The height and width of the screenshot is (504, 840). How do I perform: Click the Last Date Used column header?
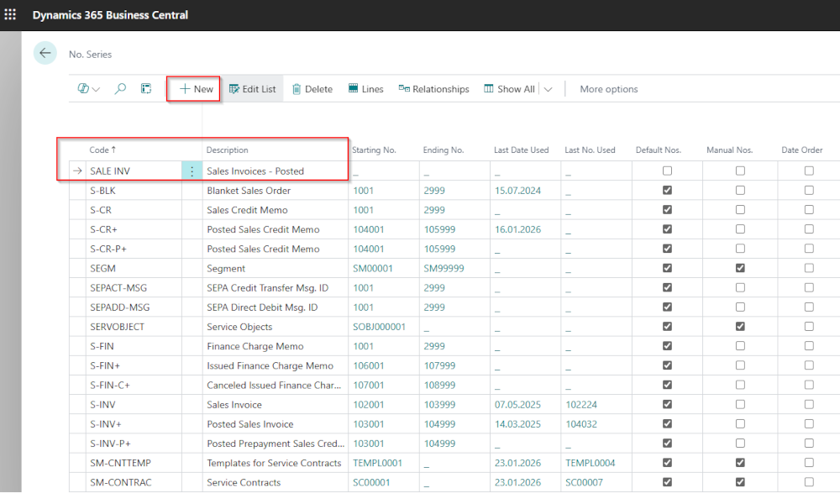[522, 150]
